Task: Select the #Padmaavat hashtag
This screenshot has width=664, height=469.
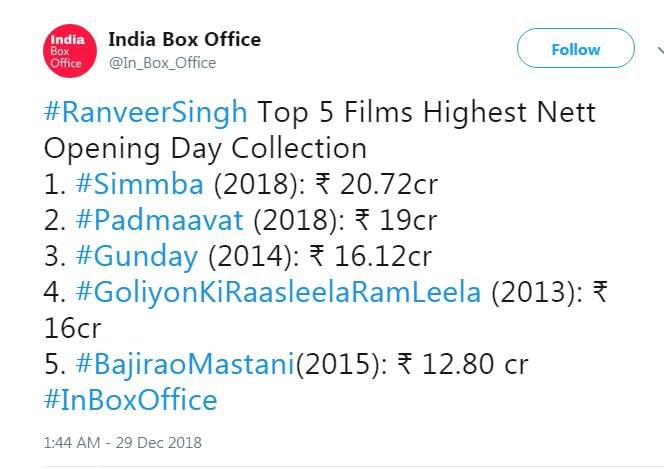Action: coord(153,220)
